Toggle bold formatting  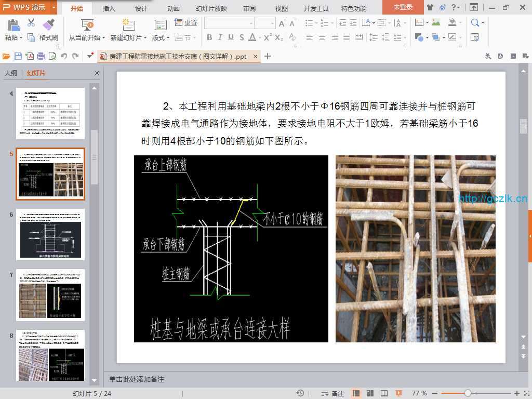(209, 37)
